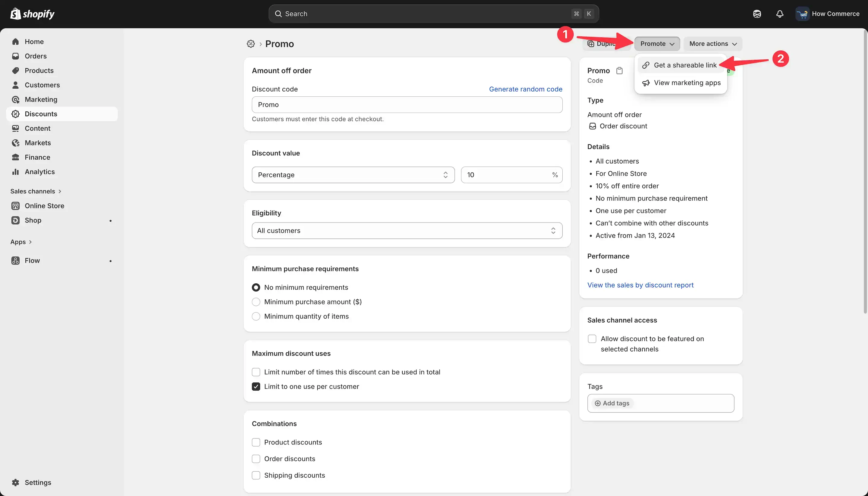Select Minimum quantity of items radio

point(256,317)
